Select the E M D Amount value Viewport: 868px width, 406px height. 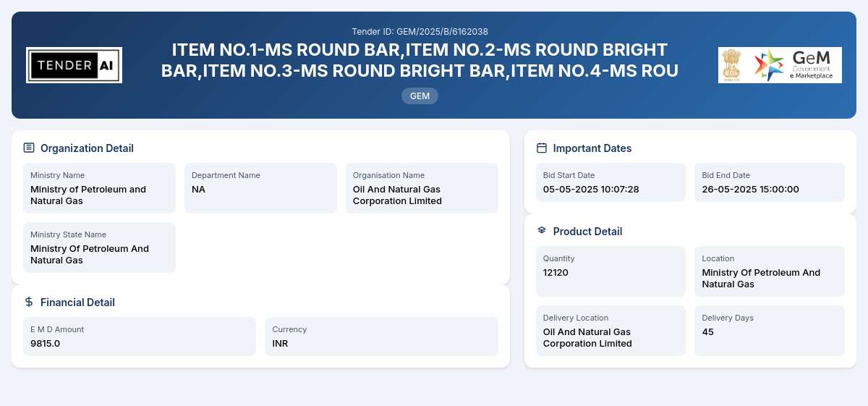tap(45, 343)
